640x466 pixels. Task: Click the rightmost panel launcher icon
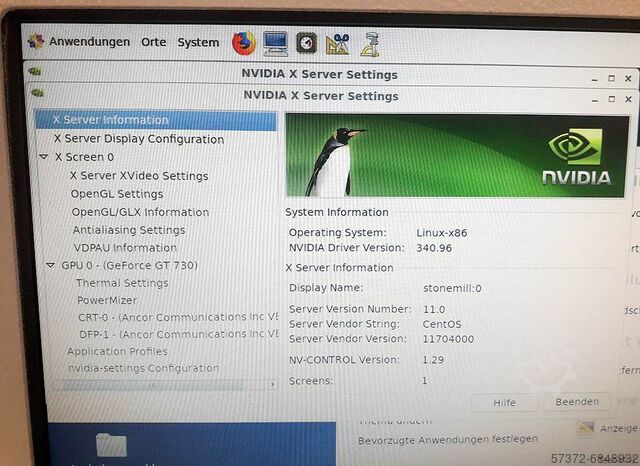pyautogui.click(x=371, y=43)
